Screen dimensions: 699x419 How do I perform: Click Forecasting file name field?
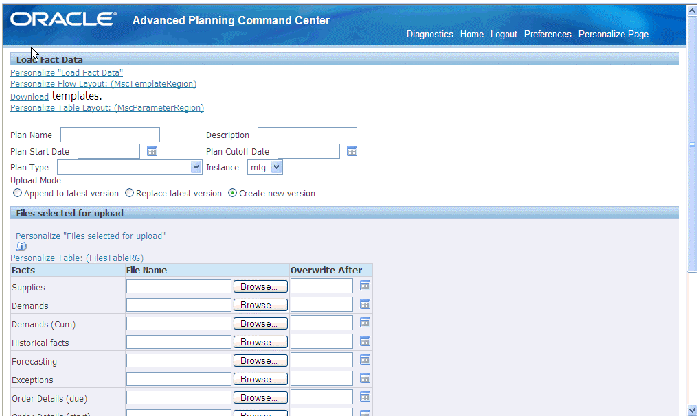click(x=179, y=361)
